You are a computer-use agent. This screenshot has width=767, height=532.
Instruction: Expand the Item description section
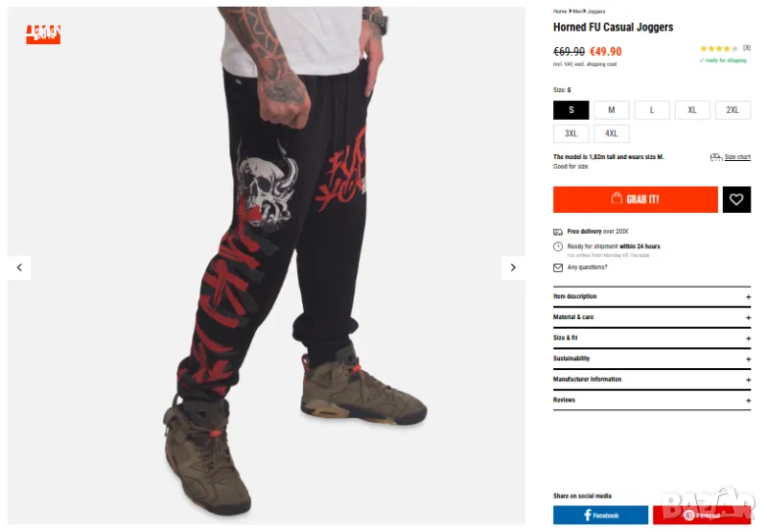pyautogui.click(x=652, y=297)
